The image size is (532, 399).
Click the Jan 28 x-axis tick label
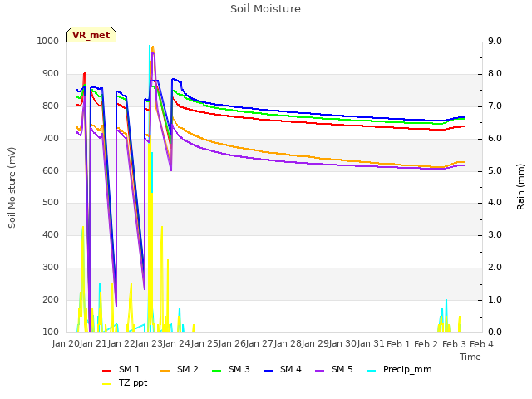tap(287, 344)
